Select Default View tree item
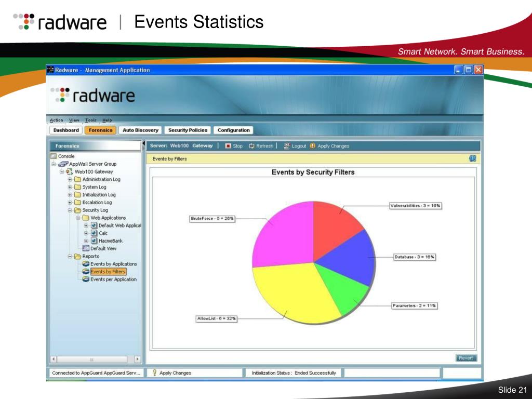Screen dimensions: 532x399 click(x=103, y=248)
